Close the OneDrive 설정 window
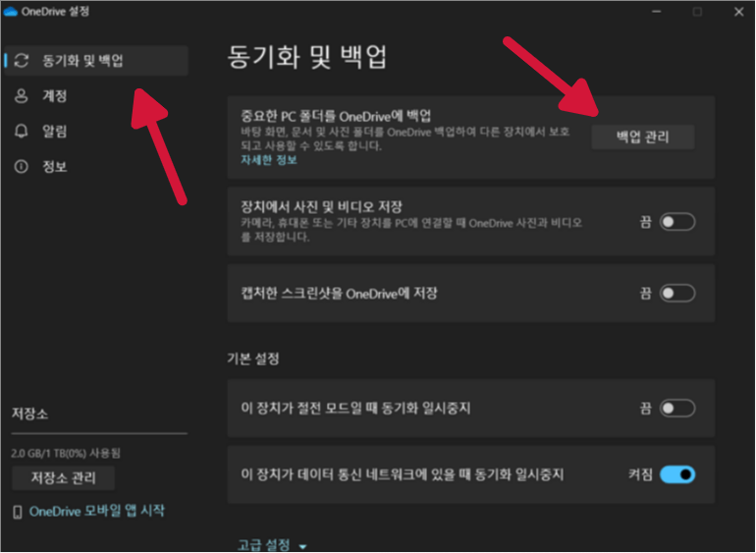The height and width of the screenshot is (553, 756). tap(738, 12)
